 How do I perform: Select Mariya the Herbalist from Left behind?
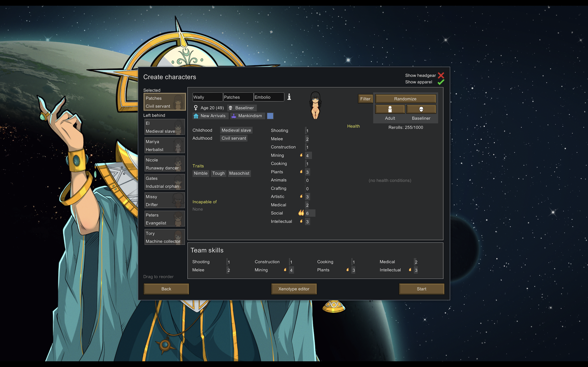click(164, 146)
